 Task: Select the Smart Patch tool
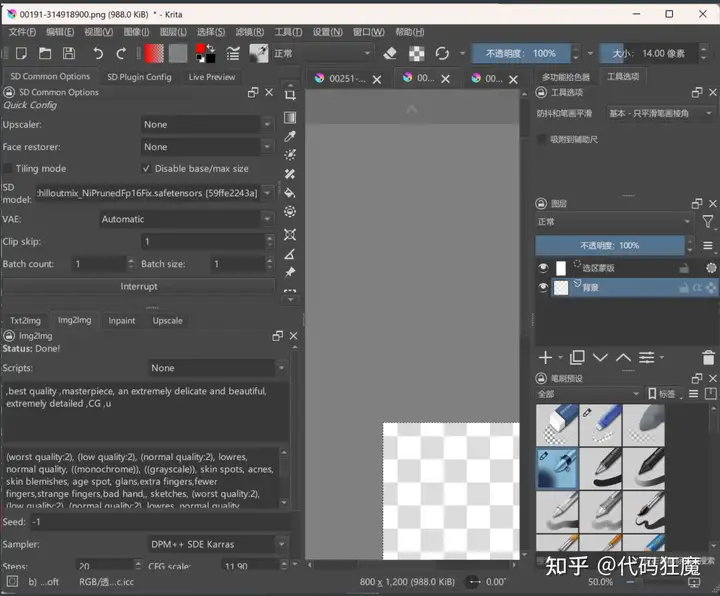pyautogui.click(x=290, y=174)
